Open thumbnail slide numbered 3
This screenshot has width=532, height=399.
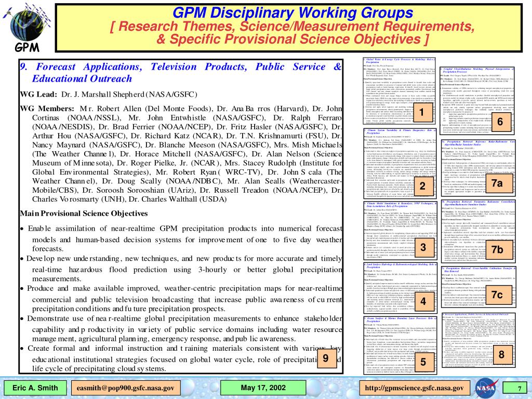click(400, 231)
